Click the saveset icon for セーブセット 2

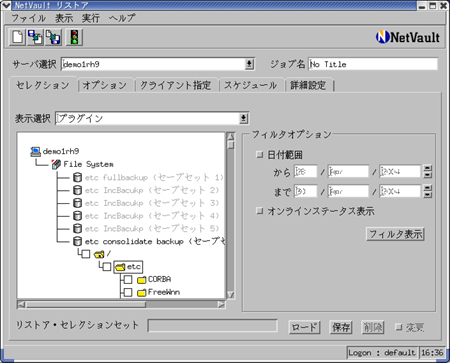(77, 190)
